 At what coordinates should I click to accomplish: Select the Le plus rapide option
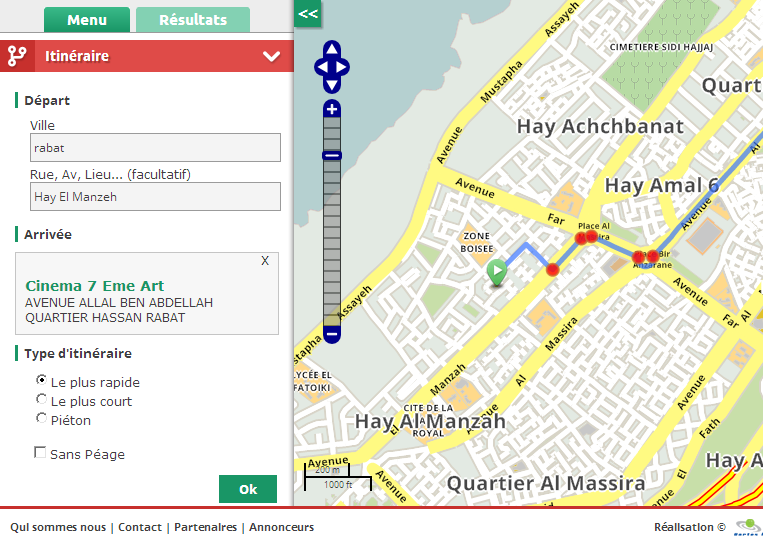(42, 381)
